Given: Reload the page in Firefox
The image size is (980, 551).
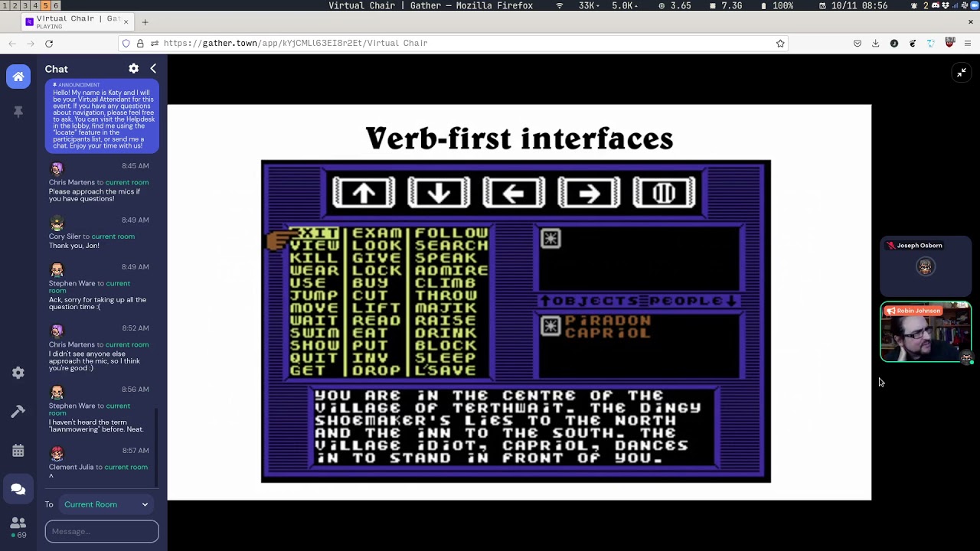Looking at the screenshot, I should [x=49, y=44].
